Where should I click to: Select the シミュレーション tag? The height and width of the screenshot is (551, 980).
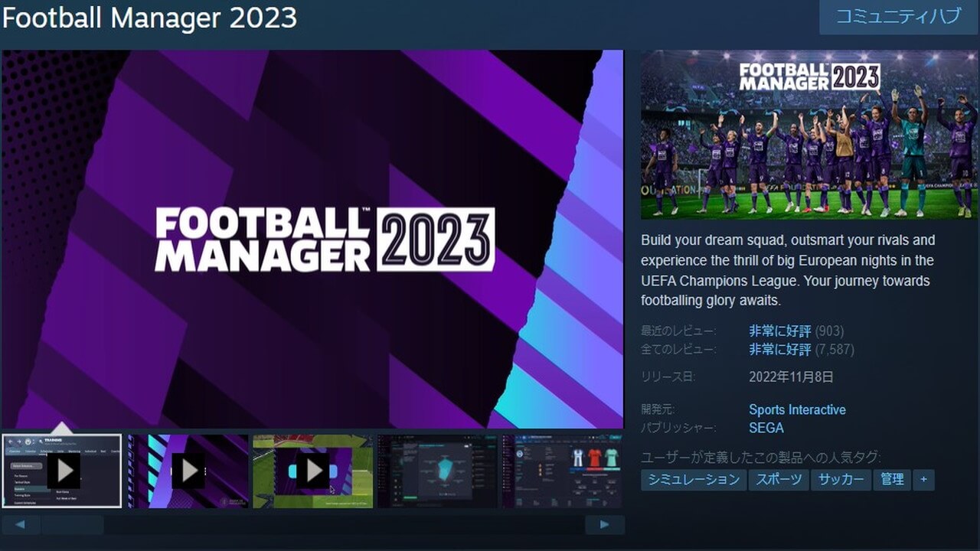click(693, 480)
